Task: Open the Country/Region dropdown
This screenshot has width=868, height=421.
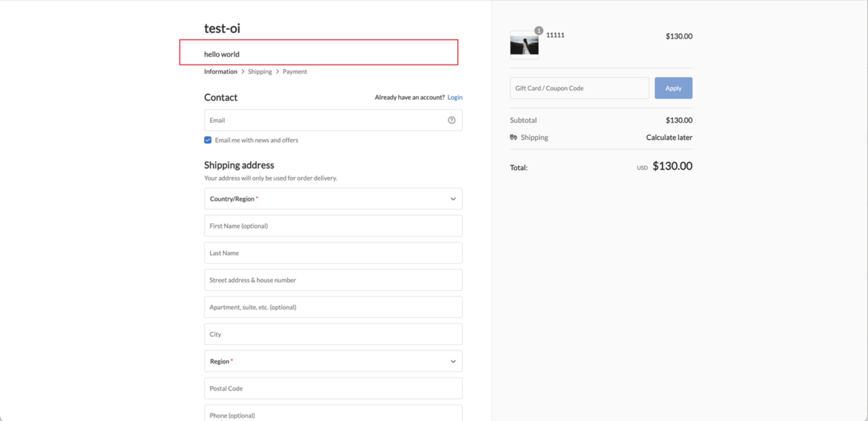Action: coord(333,199)
